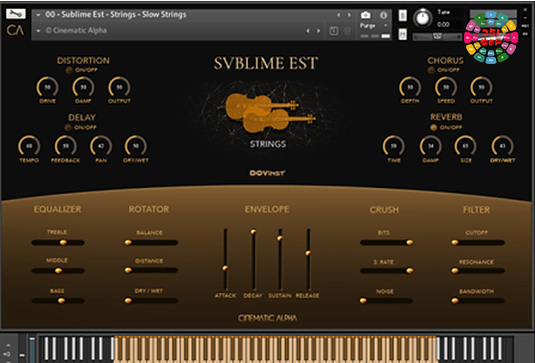Click the S solo button
535x363 pixels.
403,15
